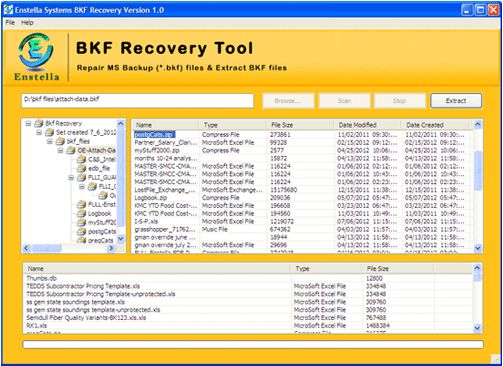Click file list scrollbar down arrow
This screenshot has width=503, height=366.
click(478, 248)
